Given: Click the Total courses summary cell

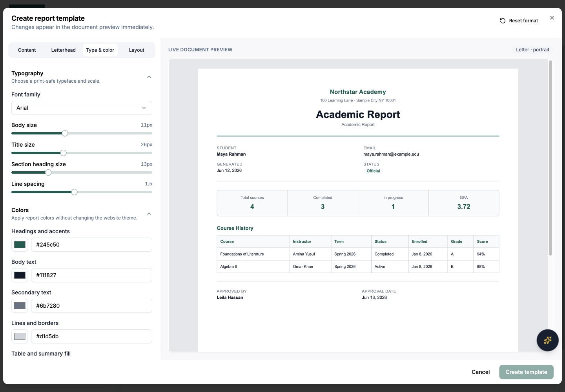Looking at the screenshot, I should (252, 203).
